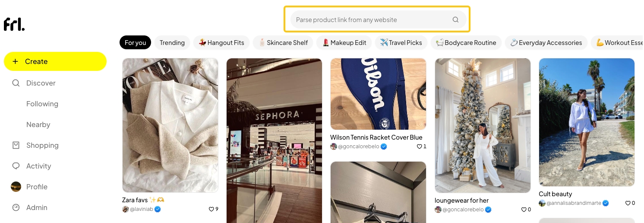
Task: Open the Profile avatar icon
Action: click(x=16, y=187)
